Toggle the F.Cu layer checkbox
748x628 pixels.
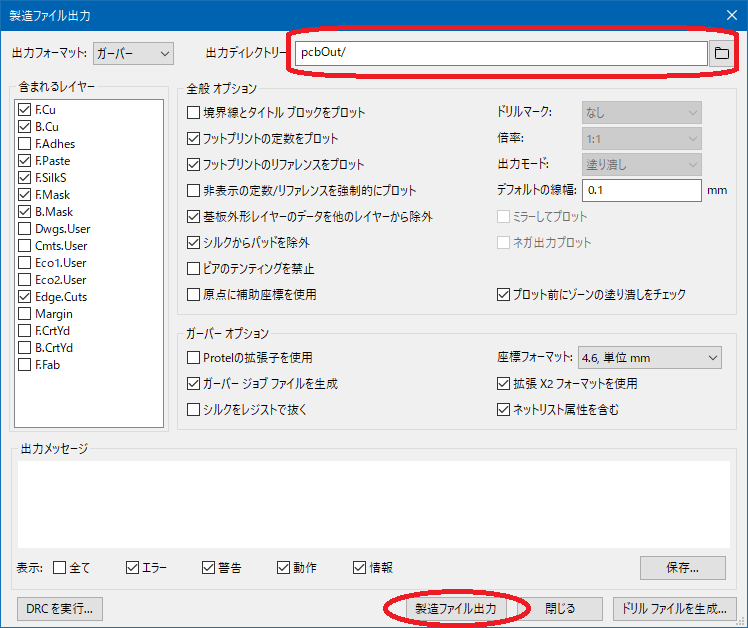coord(25,109)
